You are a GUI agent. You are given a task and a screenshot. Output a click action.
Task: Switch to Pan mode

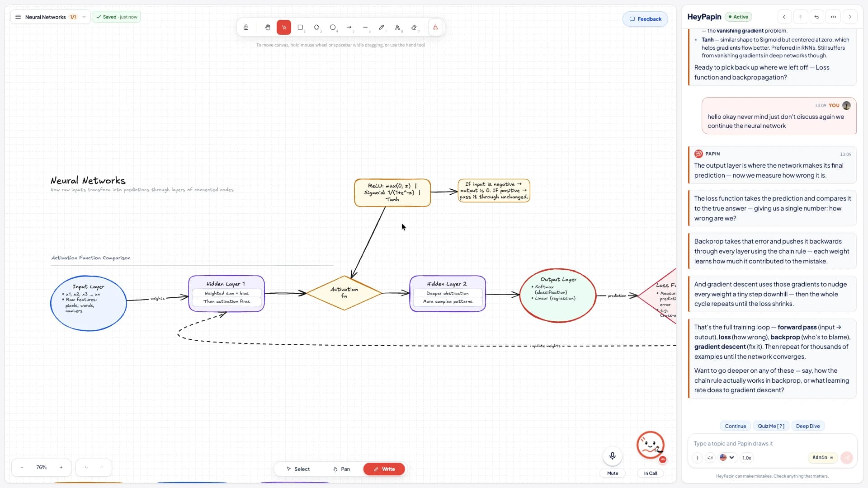[341, 469]
